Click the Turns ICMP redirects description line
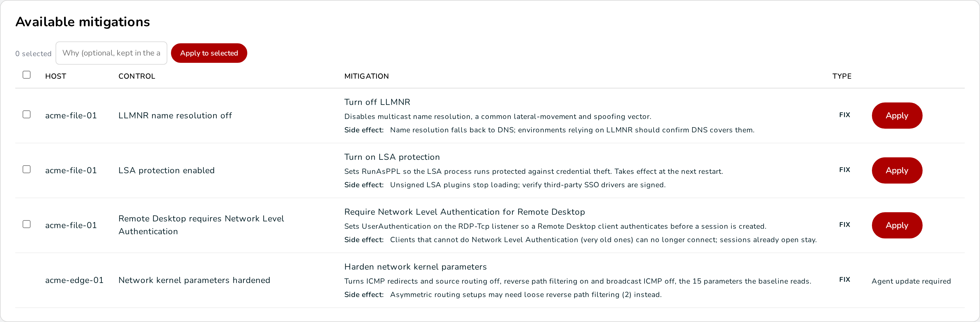The height and width of the screenshot is (322, 980). pos(578,281)
